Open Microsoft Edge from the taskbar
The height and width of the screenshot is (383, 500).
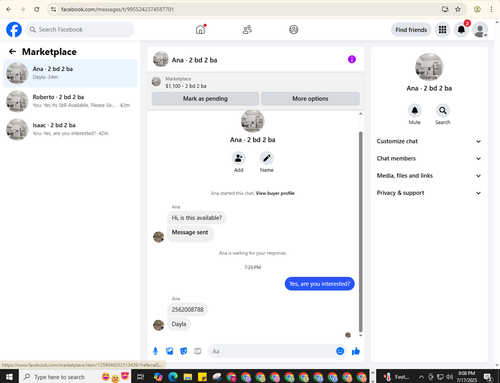tap(173, 377)
